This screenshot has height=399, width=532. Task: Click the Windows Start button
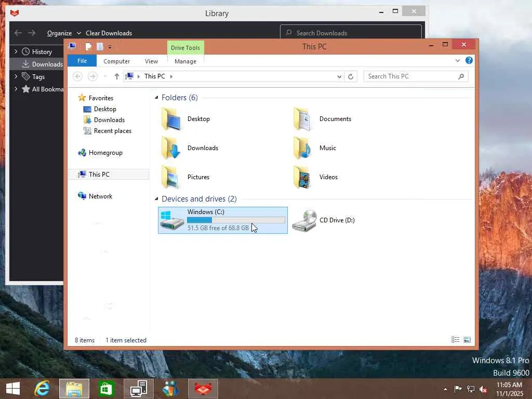(x=13, y=389)
